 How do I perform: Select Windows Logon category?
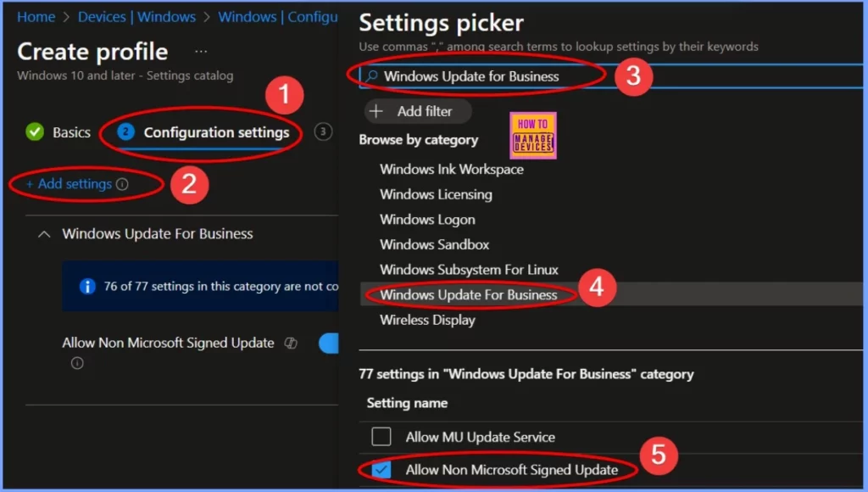coord(427,220)
